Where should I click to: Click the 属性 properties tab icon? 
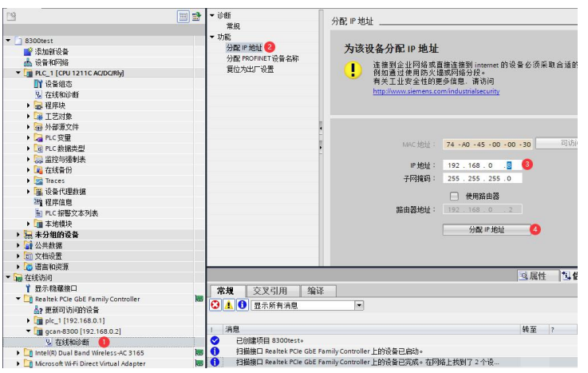524,276
